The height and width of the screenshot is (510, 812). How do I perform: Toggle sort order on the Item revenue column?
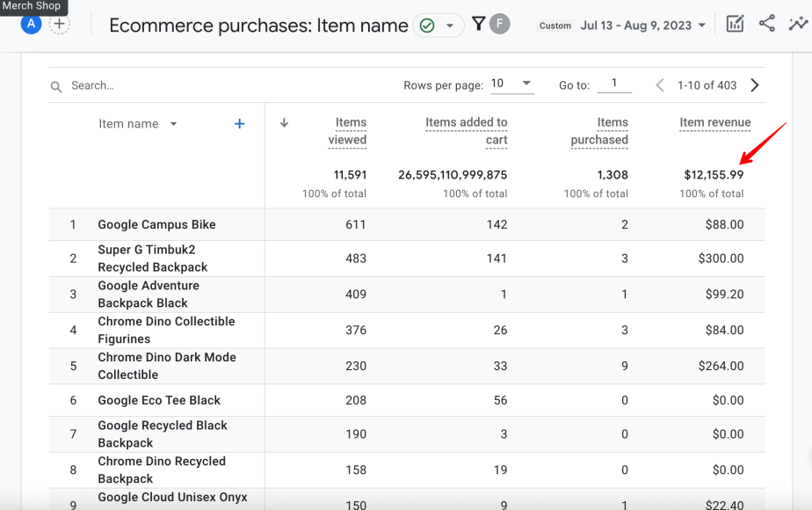pos(714,122)
